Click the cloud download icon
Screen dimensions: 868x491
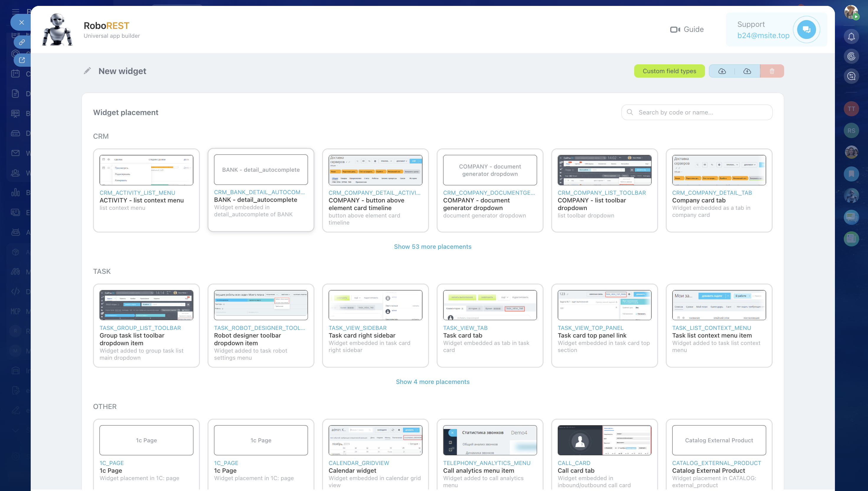click(x=722, y=71)
